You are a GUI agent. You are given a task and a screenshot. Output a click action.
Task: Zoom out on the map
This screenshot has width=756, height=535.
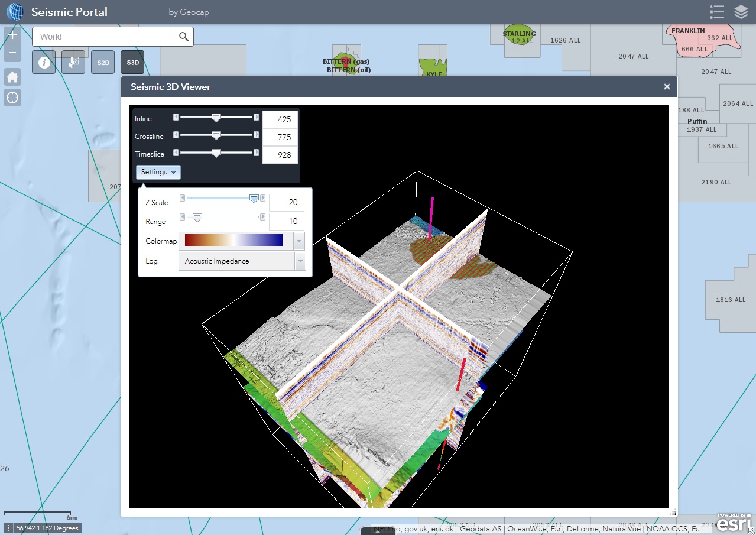coord(12,53)
